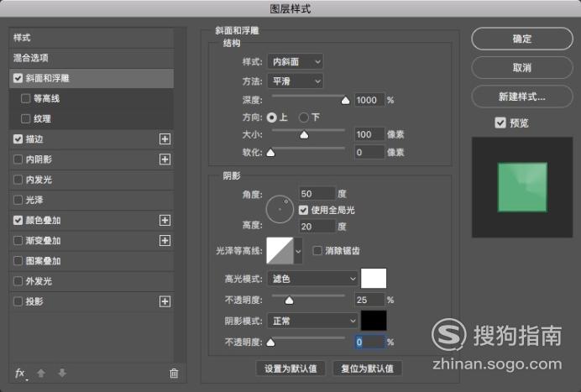Enable the 消除锯齿 checkbox
The image size is (581, 392).
317,251
